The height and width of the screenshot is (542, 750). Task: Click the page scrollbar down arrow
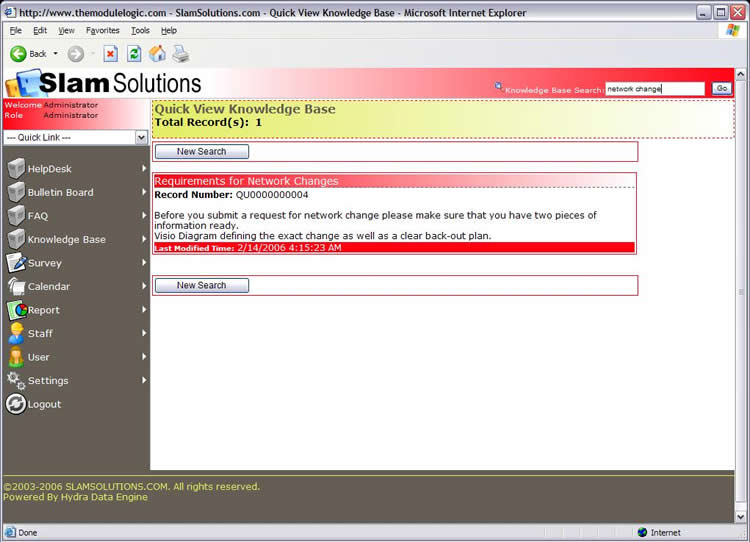pos(740,517)
